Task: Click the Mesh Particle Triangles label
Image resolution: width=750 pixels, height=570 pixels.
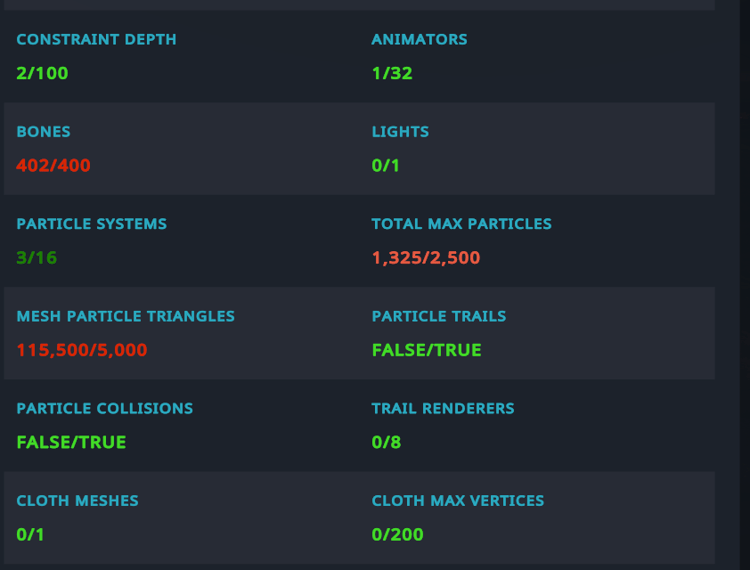Action: tap(125, 316)
